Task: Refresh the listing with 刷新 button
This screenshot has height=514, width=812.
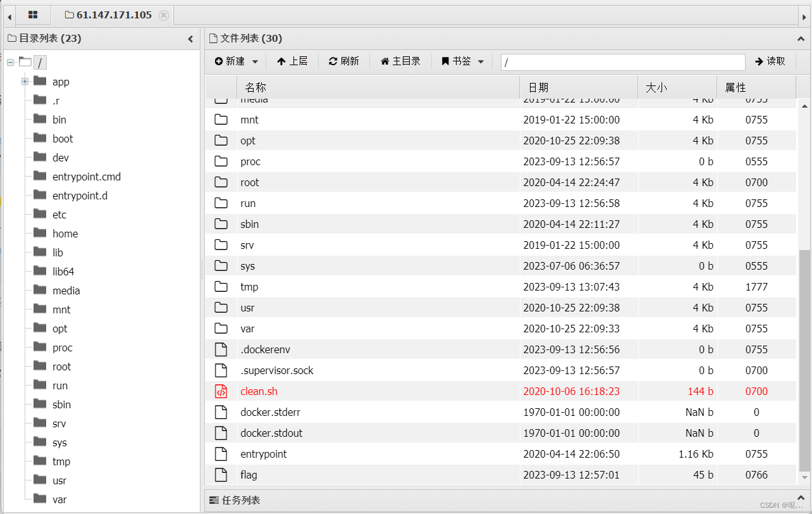Action: pos(344,61)
